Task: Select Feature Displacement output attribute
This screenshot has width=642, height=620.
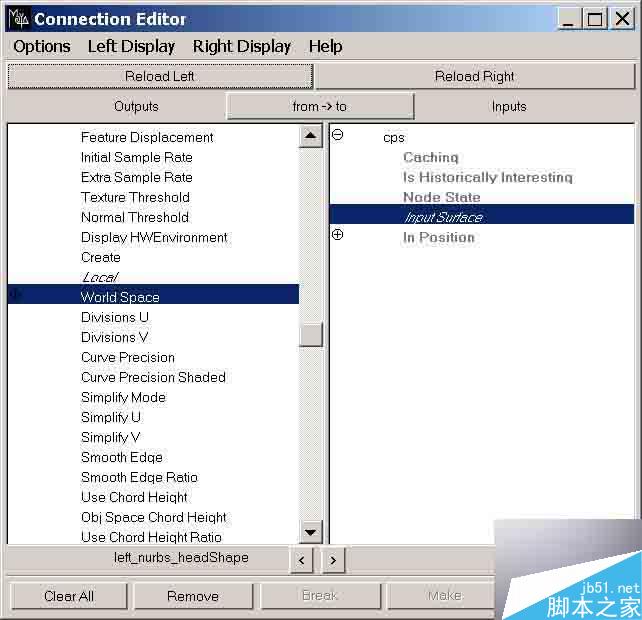Action: point(147,137)
